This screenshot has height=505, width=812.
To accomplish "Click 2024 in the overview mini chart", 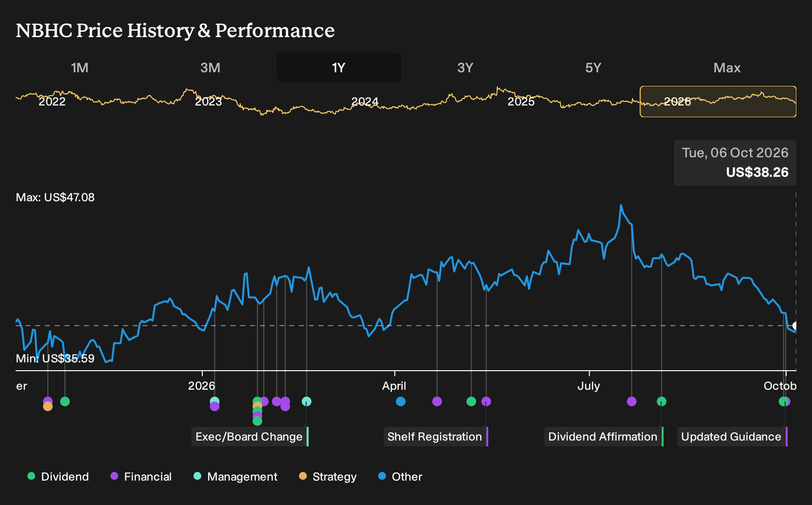I will click(364, 102).
